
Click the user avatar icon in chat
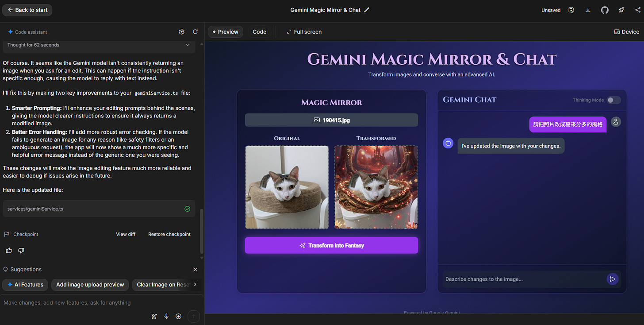coord(616,122)
